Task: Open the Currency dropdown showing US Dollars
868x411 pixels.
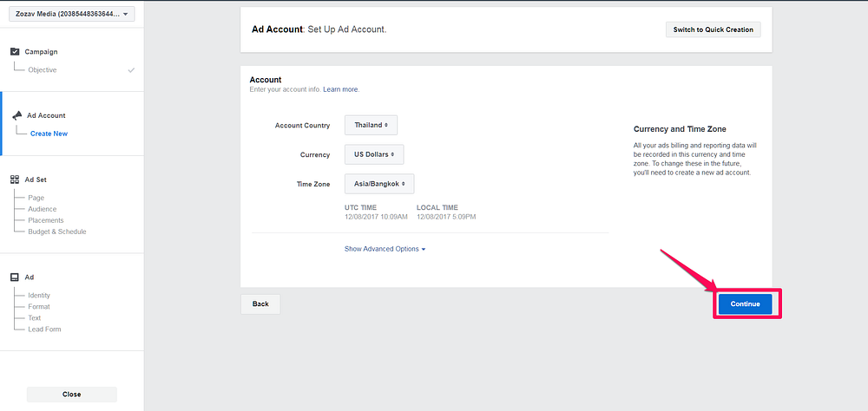Action: point(374,154)
